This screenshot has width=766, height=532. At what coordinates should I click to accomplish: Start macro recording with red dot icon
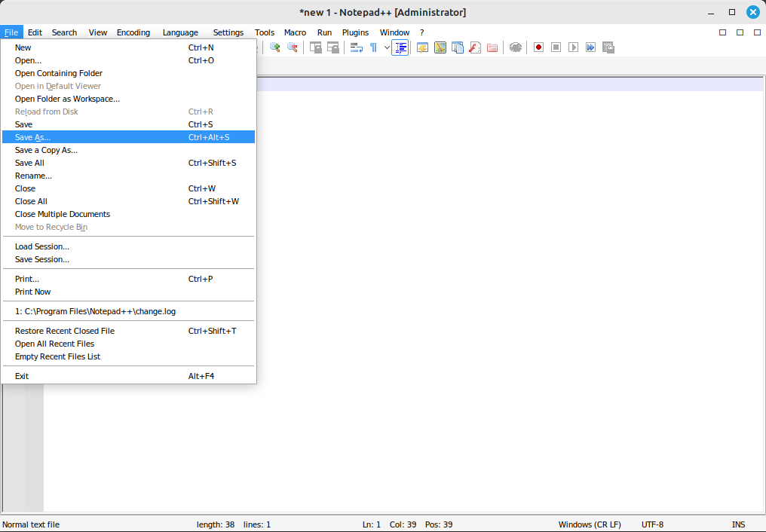538,47
